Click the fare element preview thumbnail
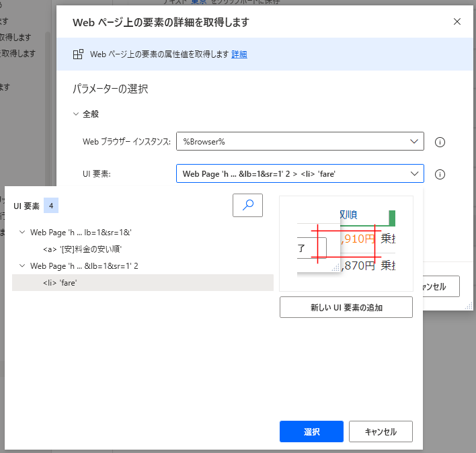This screenshot has width=476, height=453. point(346,243)
